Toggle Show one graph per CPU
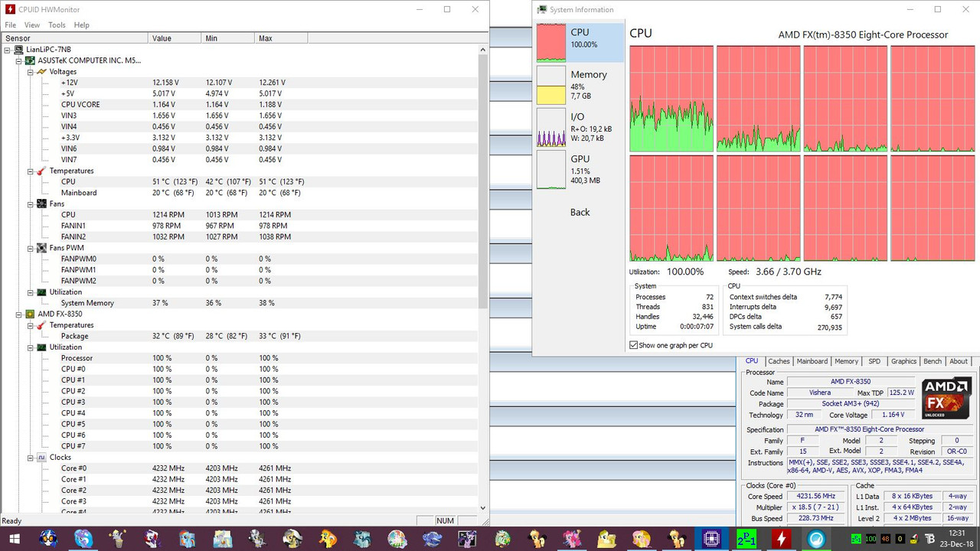980x551 pixels. (633, 345)
